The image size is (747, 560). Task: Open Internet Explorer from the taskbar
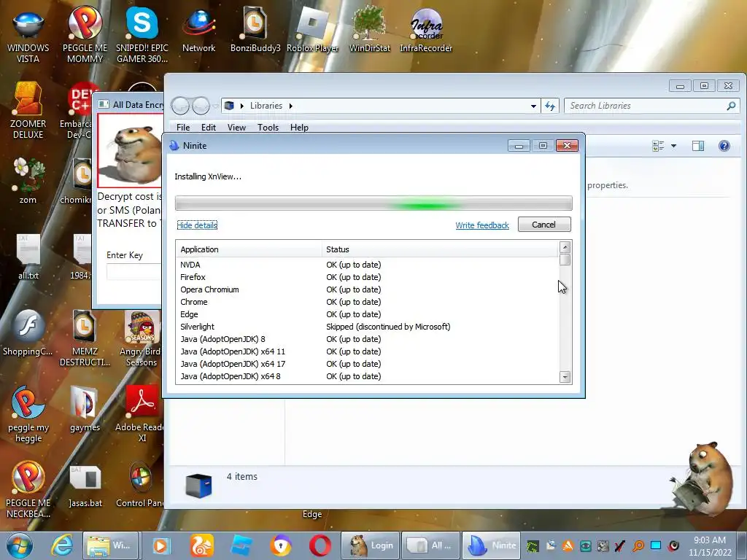tap(63, 545)
